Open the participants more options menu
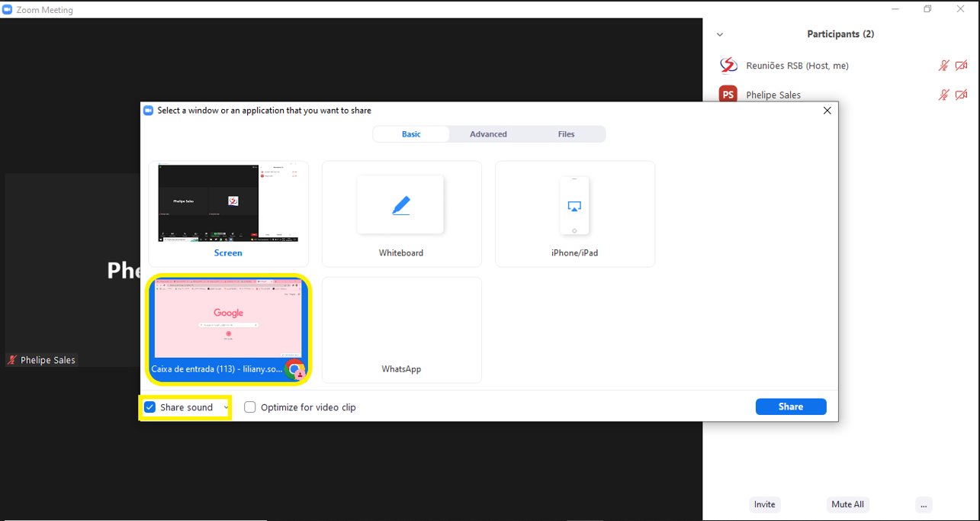The height and width of the screenshot is (521, 980). [x=924, y=504]
